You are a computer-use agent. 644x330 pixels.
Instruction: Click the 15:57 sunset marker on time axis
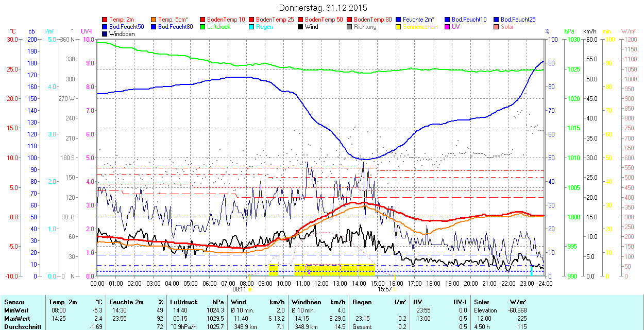click(385, 289)
